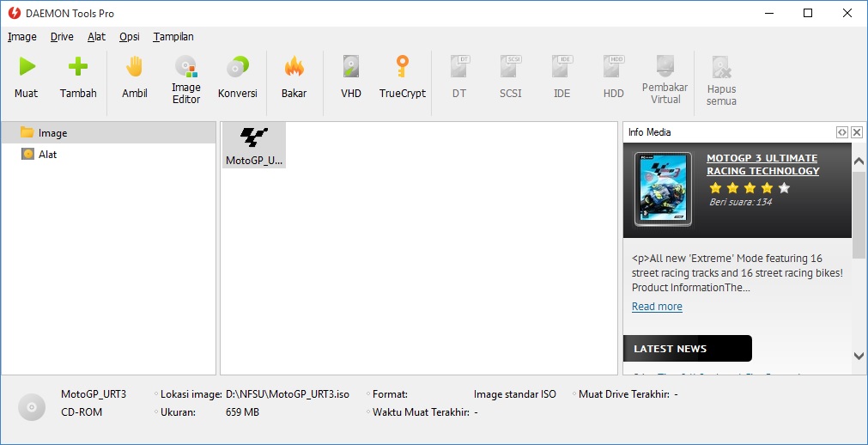Select the Ambil hand icon
868x445 pixels.
[x=135, y=66]
